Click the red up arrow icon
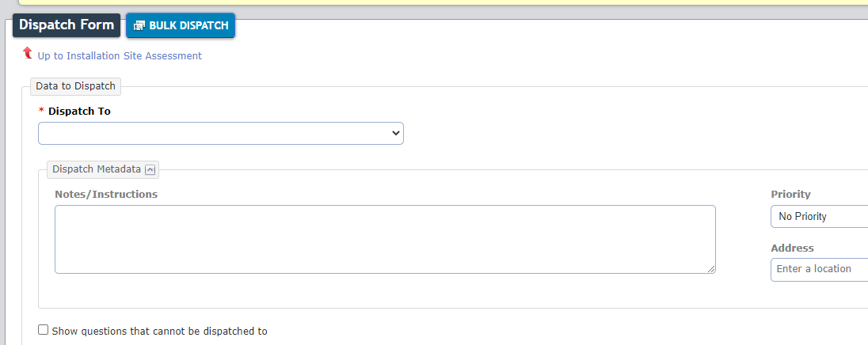Image resolution: width=868 pixels, height=345 pixels. (x=28, y=53)
